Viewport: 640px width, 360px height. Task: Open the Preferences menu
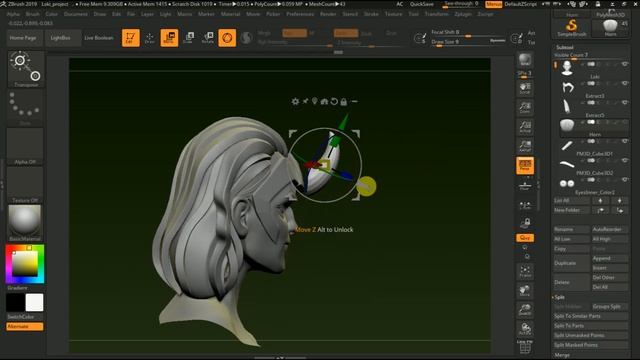click(300, 14)
